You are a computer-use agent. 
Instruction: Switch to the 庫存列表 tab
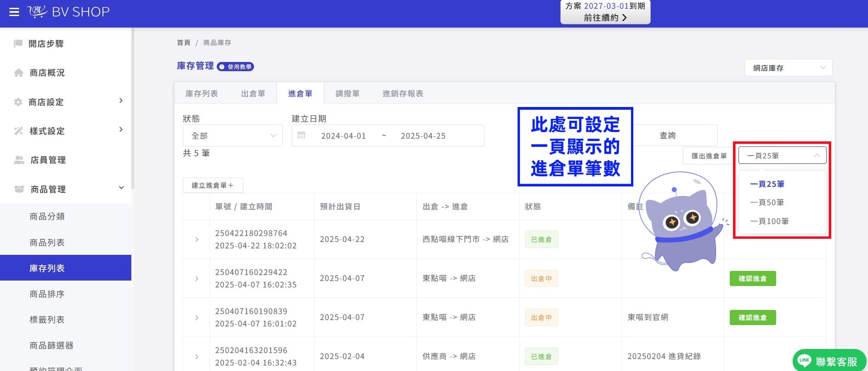point(202,93)
